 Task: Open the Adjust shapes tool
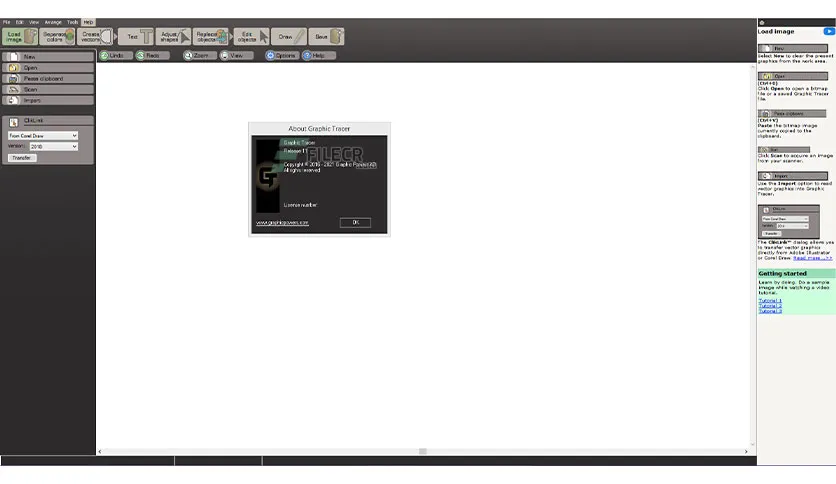pyautogui.click(x=173, y=36)
